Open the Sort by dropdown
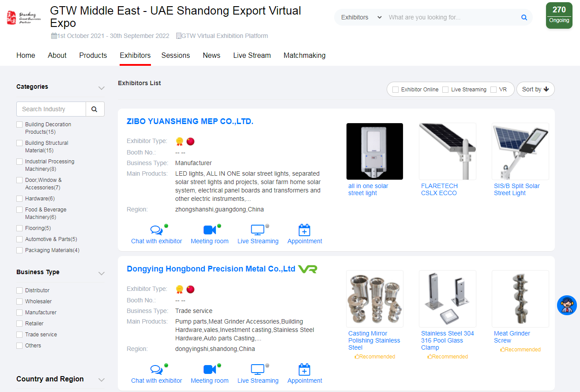 [x=535, y=89]
